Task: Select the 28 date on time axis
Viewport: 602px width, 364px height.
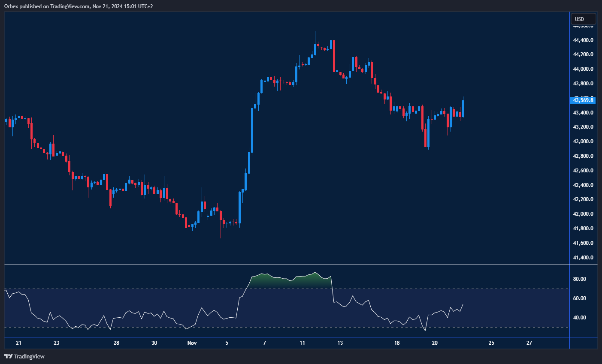Action: pos(116,343)
